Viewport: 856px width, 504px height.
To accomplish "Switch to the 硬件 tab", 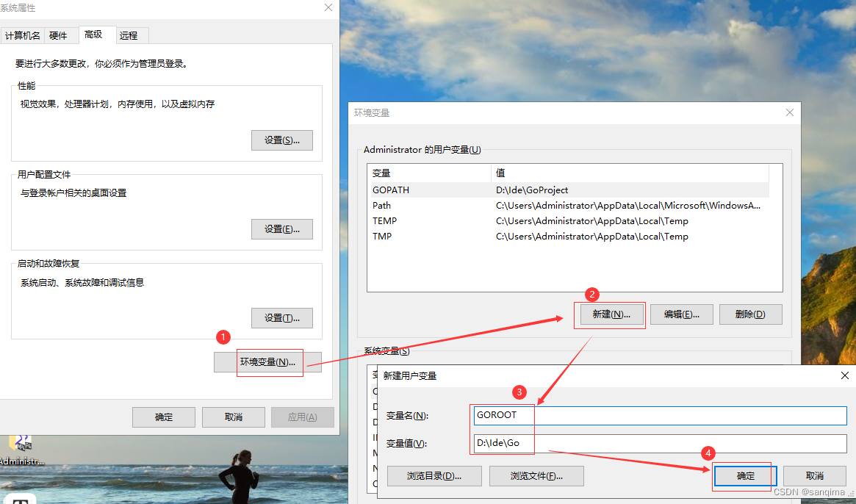I will click(58, 35).
